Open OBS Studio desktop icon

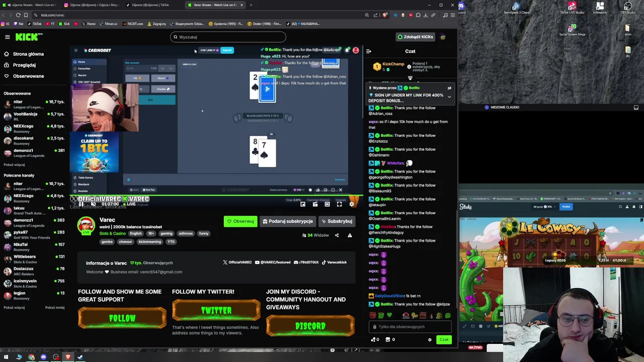point(628,8)
